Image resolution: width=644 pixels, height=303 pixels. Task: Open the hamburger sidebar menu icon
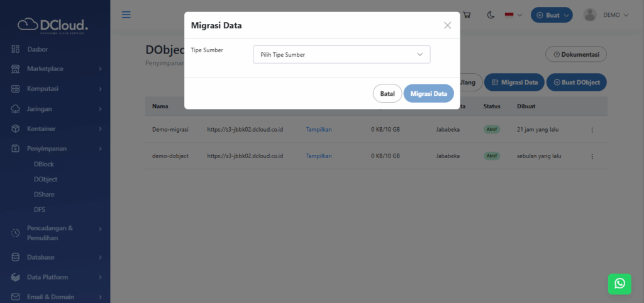(x=126, y=14)
